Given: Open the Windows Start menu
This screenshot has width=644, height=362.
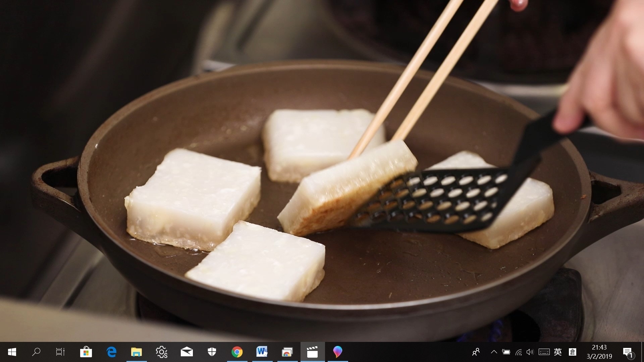Looking at the screenshot, I should [12, 352].
